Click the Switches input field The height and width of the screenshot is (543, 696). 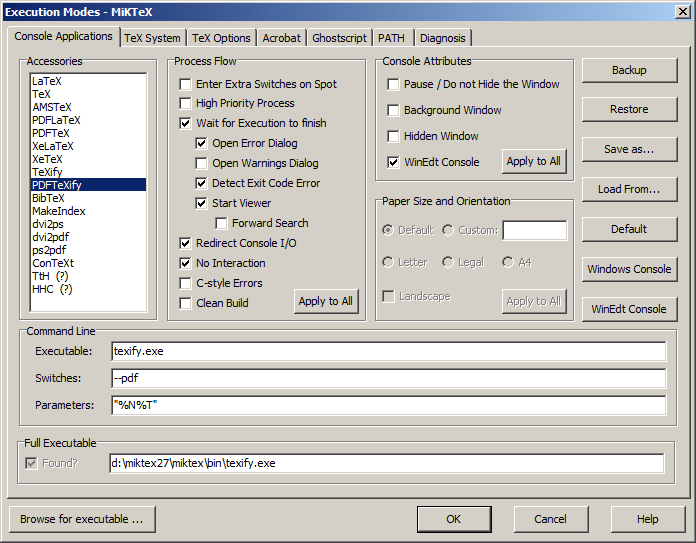pyautogui.click(x=388, y=378)
